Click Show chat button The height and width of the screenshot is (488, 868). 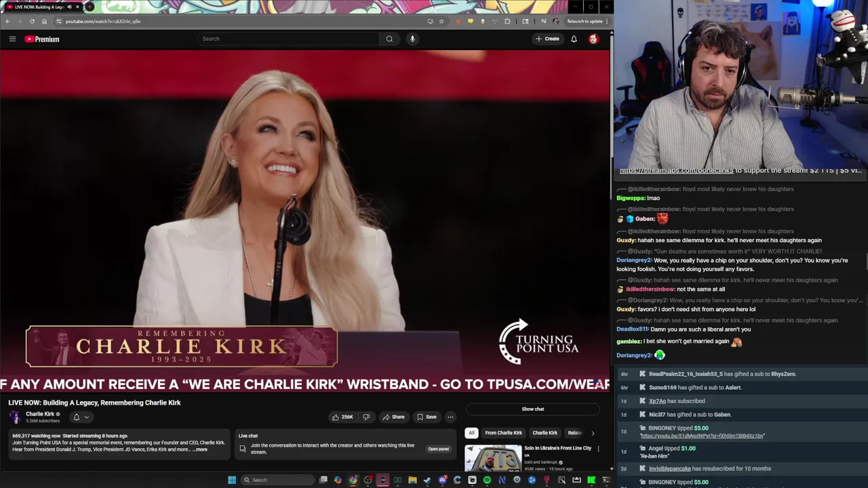pos(533,409)
